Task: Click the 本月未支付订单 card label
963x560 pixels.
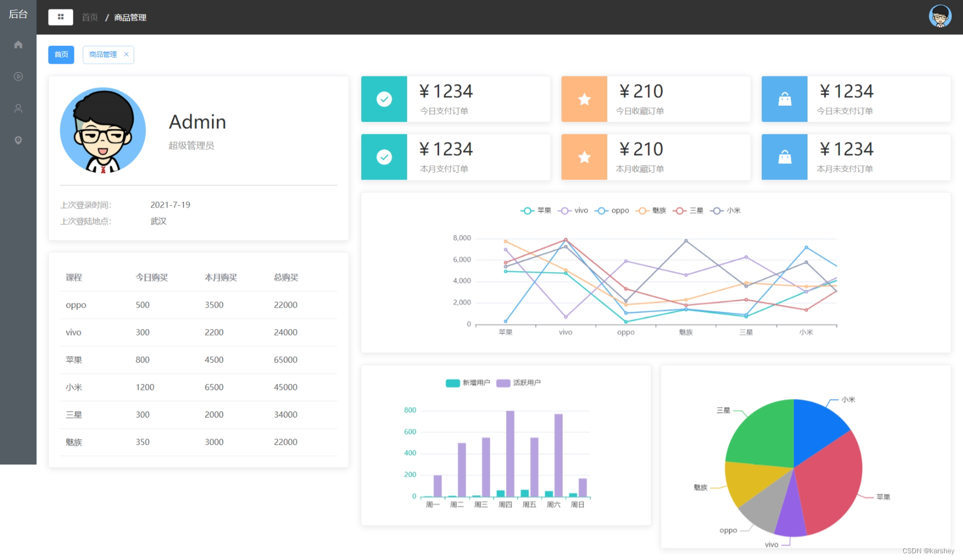Action: (x=845, y=169)
